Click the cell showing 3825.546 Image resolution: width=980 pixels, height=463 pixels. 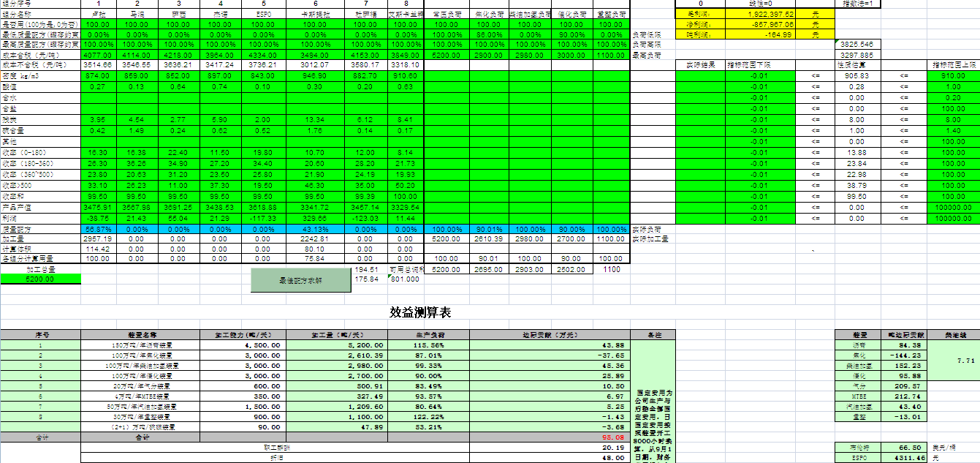pyautogui.click(x=856, y=45)
